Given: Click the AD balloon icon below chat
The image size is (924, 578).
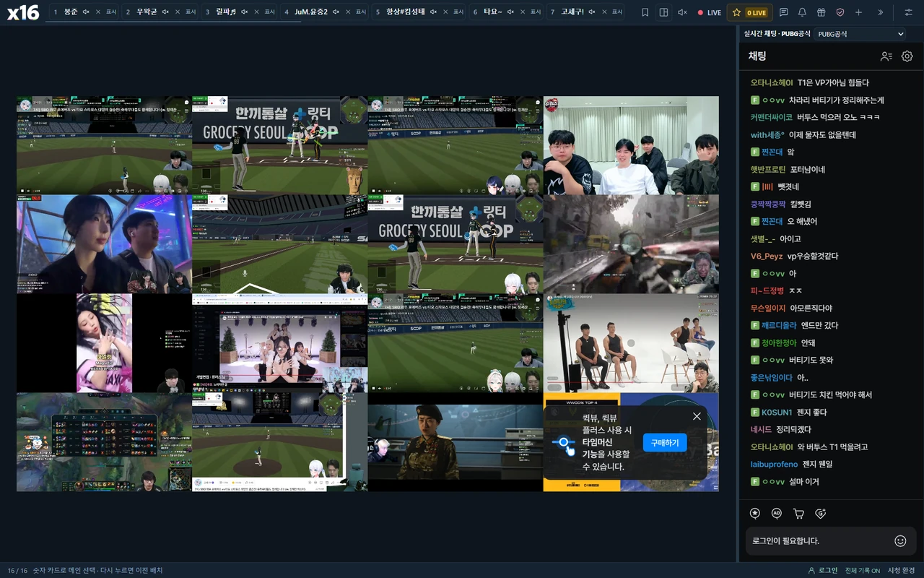Looking at the screenshot, I should [777, 514].
